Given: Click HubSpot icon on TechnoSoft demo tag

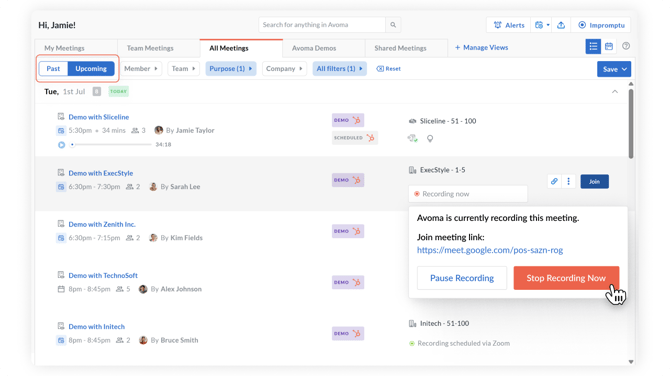Looking at the screenshot, I should point(356,282).
